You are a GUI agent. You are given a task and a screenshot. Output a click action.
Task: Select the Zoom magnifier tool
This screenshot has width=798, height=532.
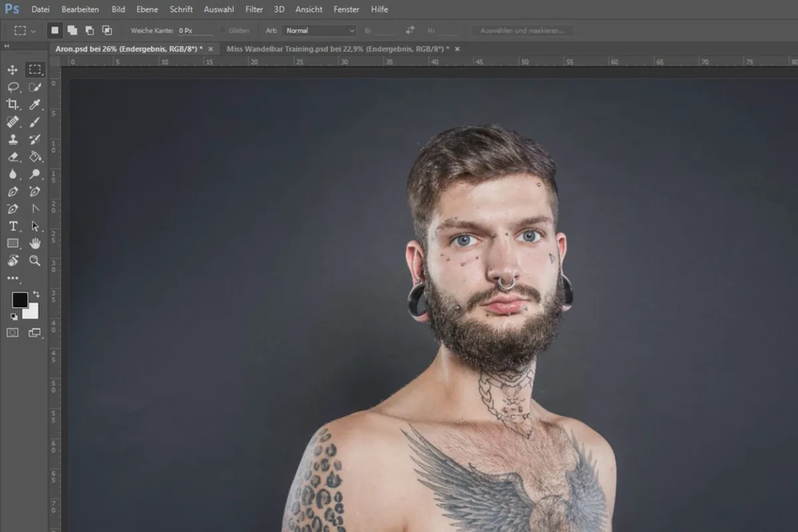(x=35, y=261)
